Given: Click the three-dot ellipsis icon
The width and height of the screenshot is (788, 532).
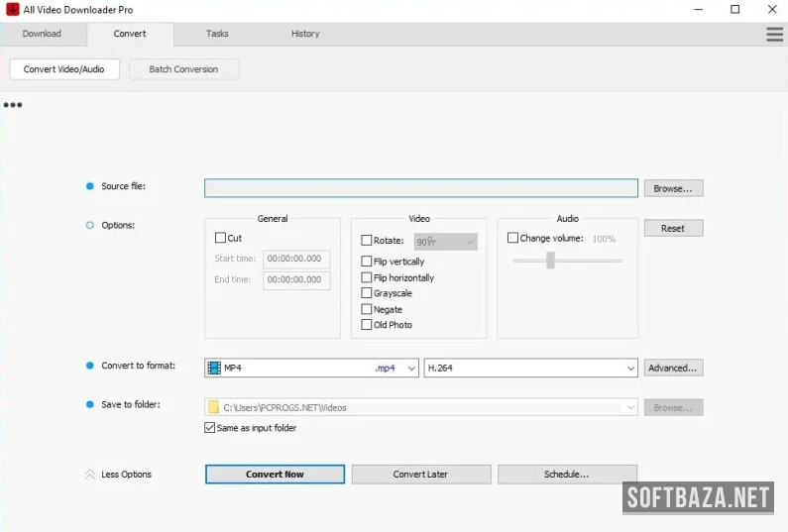Looking at the screenshot, I should coord(13,105).
